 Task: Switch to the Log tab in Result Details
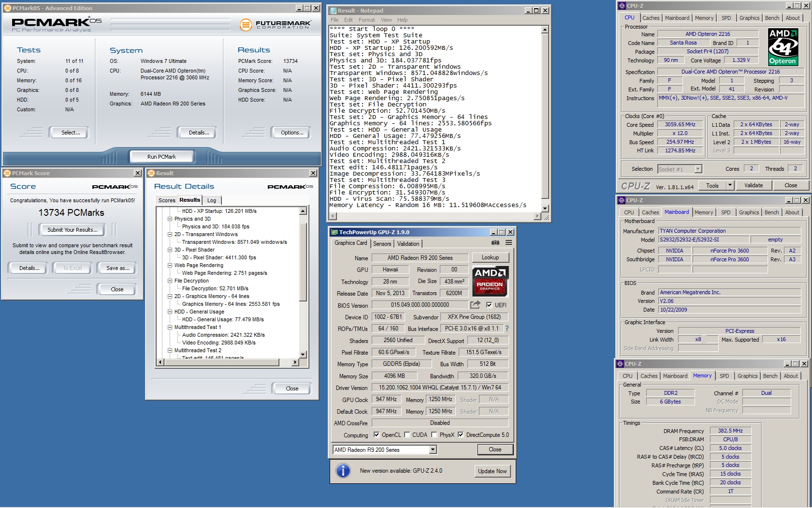point(212,200)
